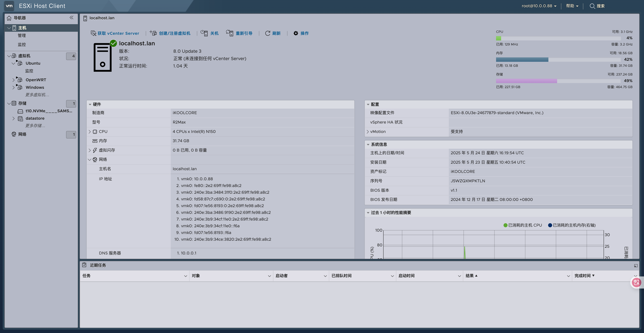The height and width of the screenshot is (333, 644).
Task: Click the Actions gear icon
Action: click(296, 33)
